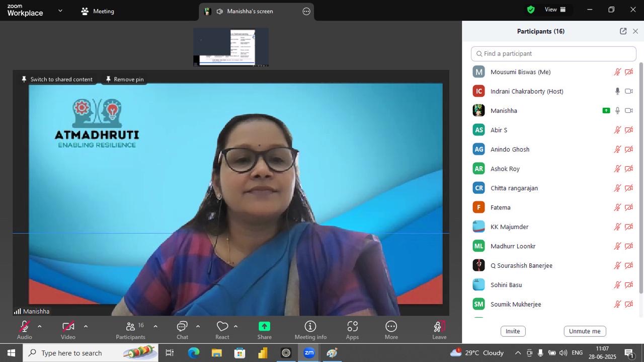644x362 pixels.
Task: Open File Explorer from taskbar
Action: click(217, 353)
